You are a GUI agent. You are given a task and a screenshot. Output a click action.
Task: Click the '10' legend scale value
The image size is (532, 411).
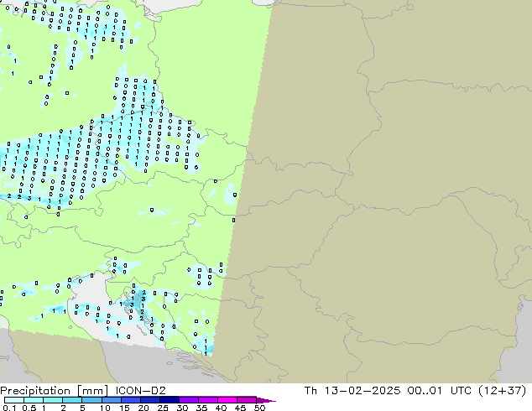pos(105,408)
